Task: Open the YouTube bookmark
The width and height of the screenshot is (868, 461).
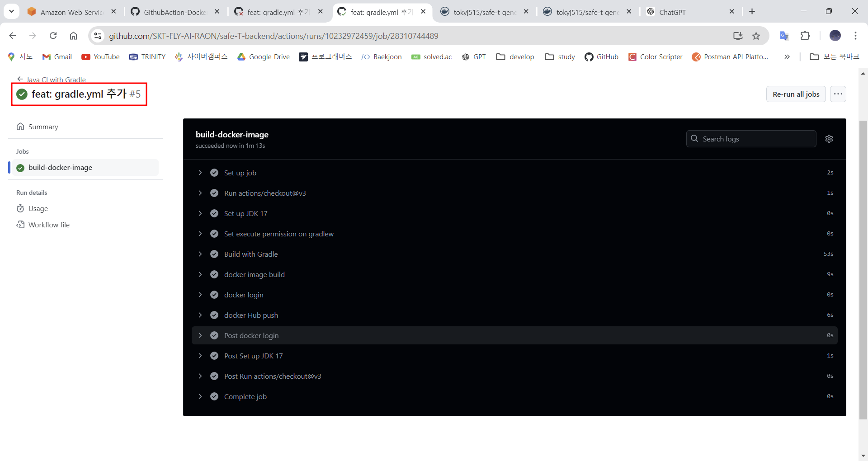Action: click(x=100, y=56)
